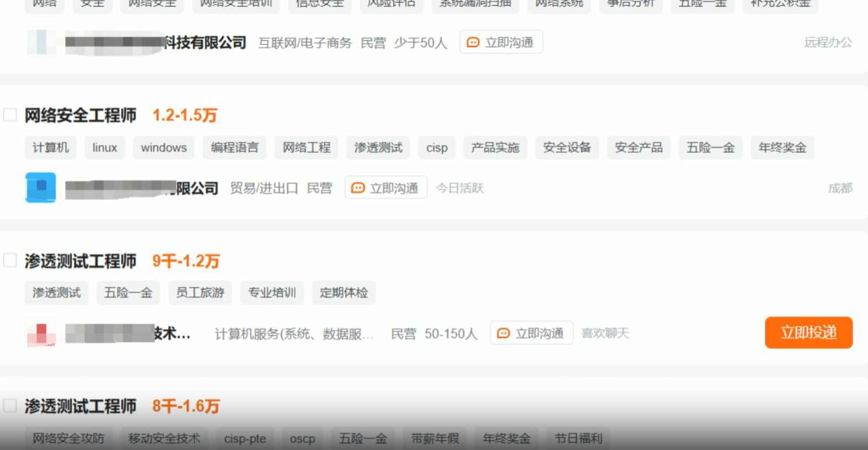Click the oscp tag
This screenshot has height=450, width=868.
(x=303, y=438)
